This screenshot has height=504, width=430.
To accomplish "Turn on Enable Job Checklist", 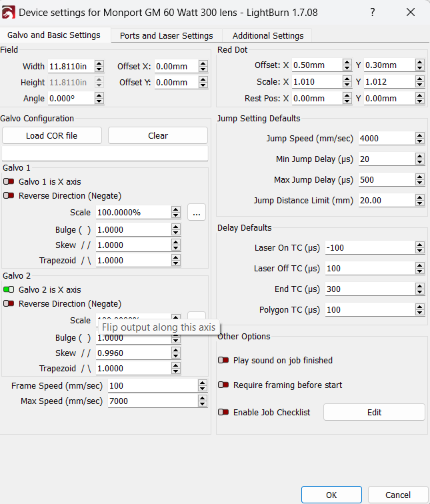I will click(223, 413).
